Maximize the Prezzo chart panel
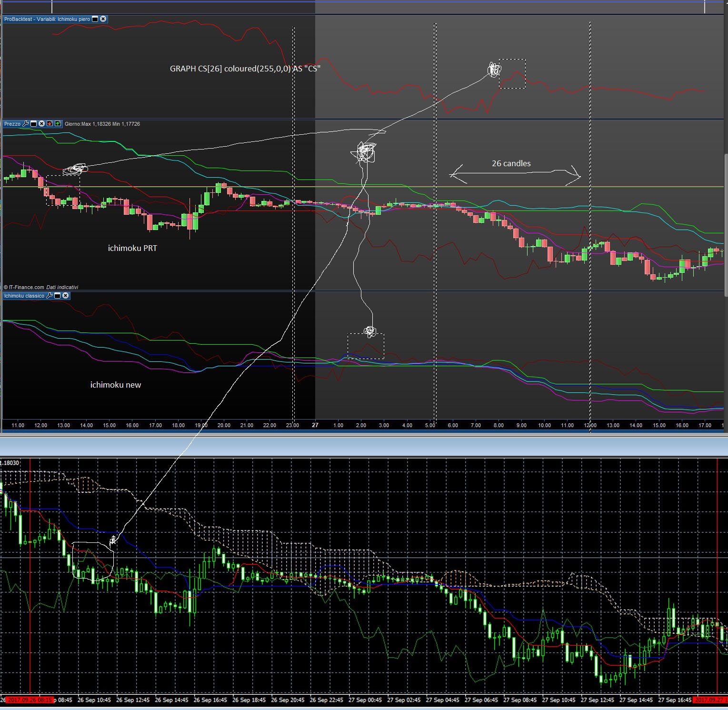Screen dimensions: 728x710 (x=34, y=124)
